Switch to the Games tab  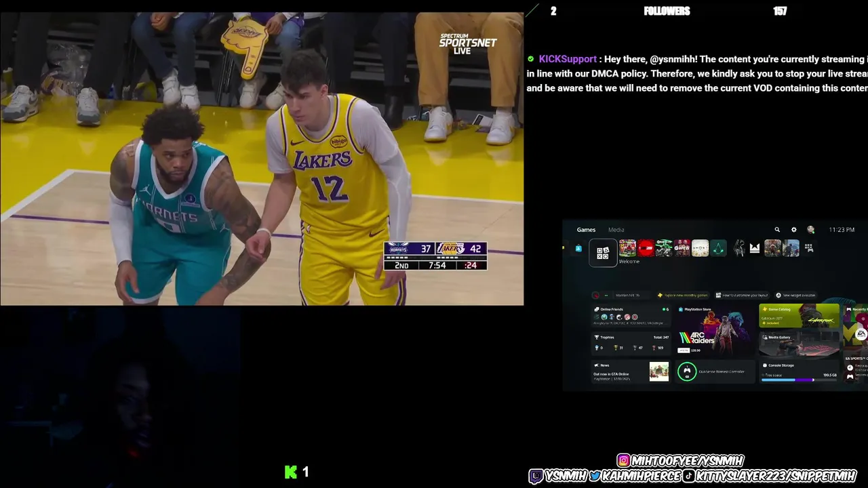(x=586, y=230)
